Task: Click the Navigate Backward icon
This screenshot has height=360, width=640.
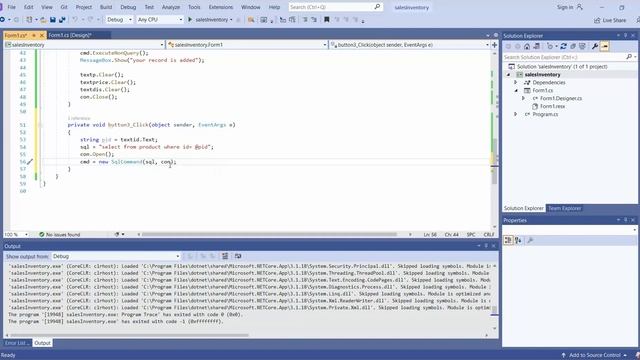Action: coord(3,20)
